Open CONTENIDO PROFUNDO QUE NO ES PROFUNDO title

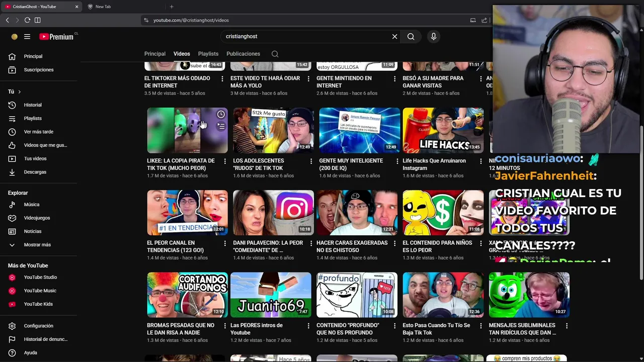(x=348, y=329)
